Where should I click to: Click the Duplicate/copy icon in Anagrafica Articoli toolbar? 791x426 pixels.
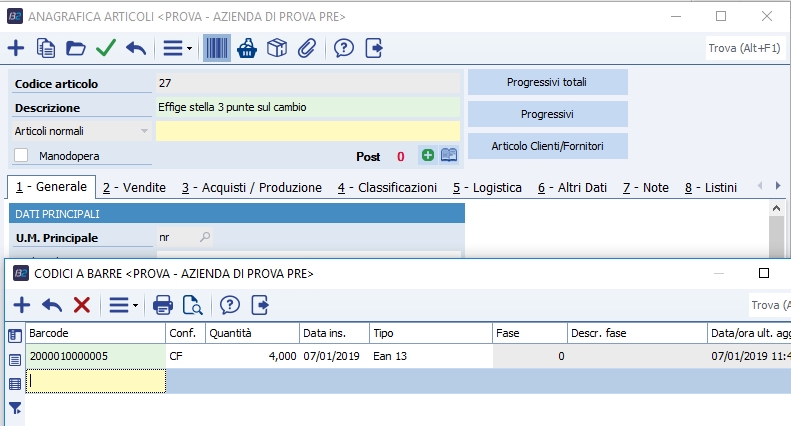click(x=45, y=48)
